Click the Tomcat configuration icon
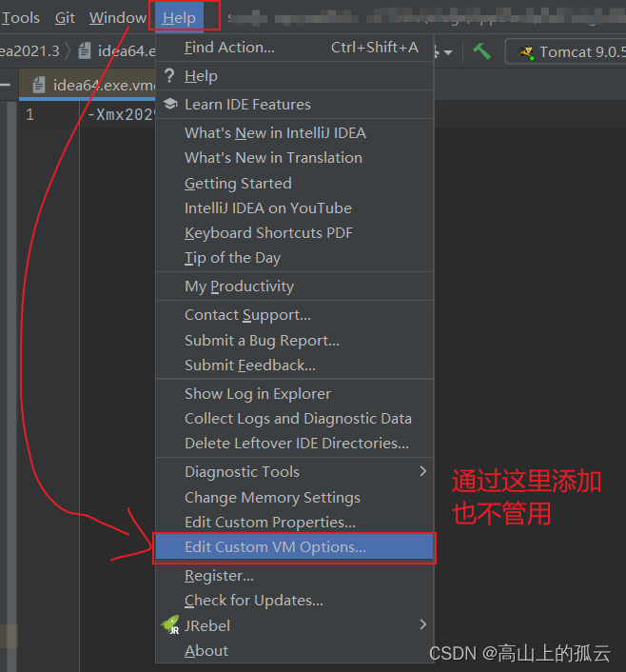The image size is (626, 672). pos(526,52)
